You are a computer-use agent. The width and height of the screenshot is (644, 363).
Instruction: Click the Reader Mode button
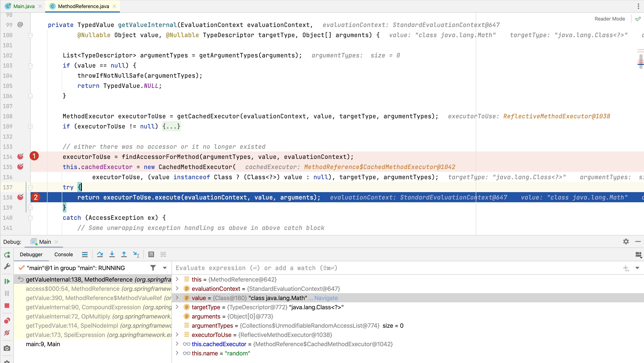pos(609,19)
